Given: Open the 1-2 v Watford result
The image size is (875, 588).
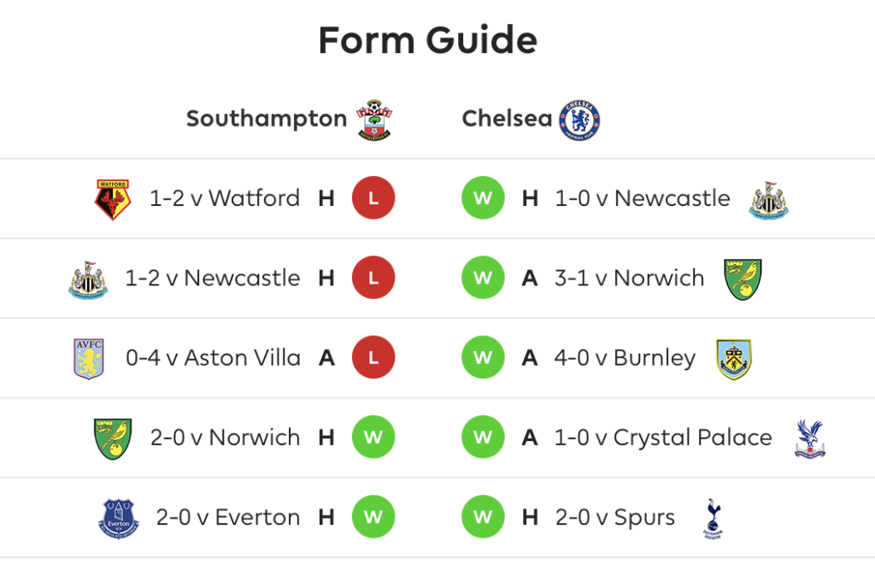Looking at the screenshot, I should tap(225, 198).
